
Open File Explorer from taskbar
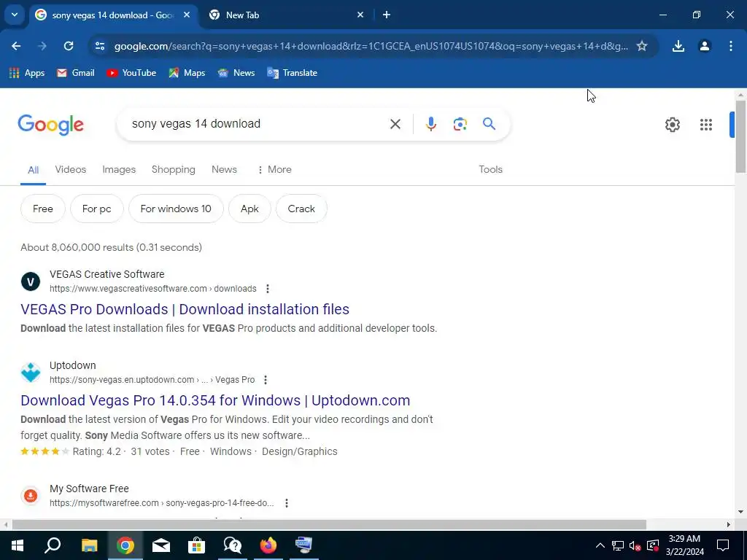pyautogui.click(x=89, y=545)
